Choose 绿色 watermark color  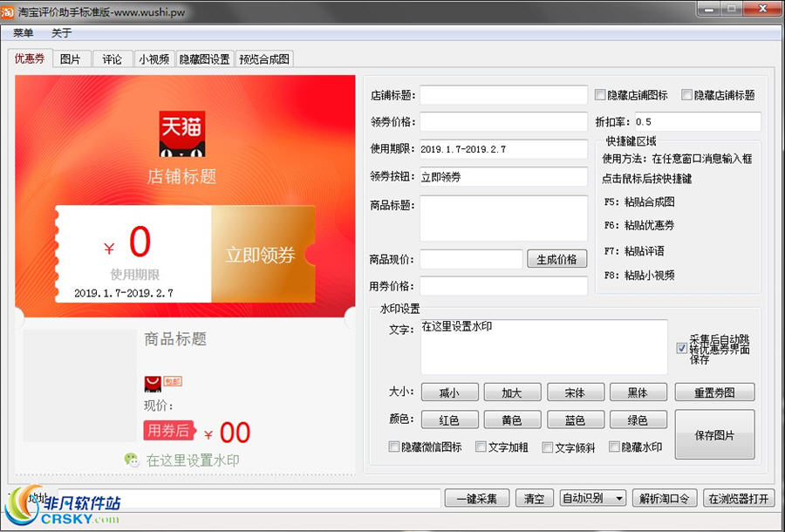pyautogui.click(x=638, y=419)
